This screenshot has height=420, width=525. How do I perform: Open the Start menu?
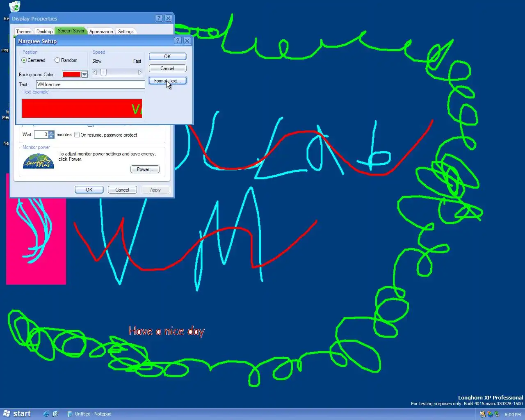(17, 414)
